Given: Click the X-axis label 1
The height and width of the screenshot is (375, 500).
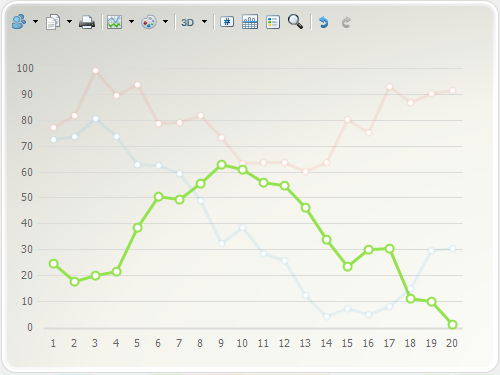Looking at the screenshot, I should tap(53, 343).
